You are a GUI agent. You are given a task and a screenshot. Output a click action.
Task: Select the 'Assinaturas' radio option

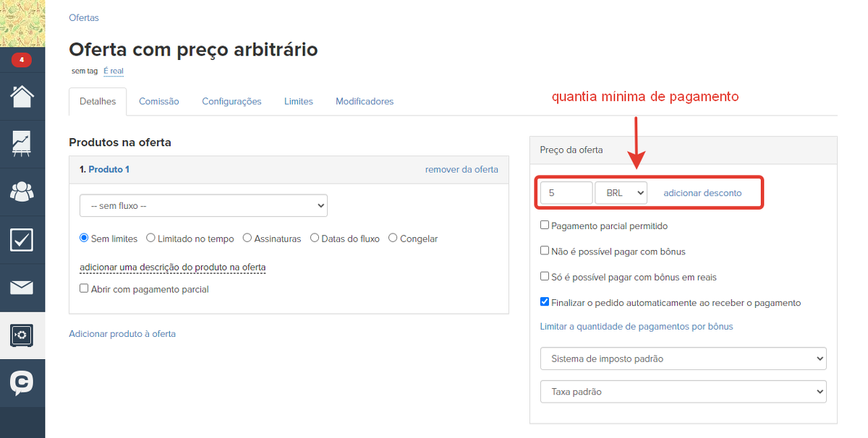click(247, 239)
